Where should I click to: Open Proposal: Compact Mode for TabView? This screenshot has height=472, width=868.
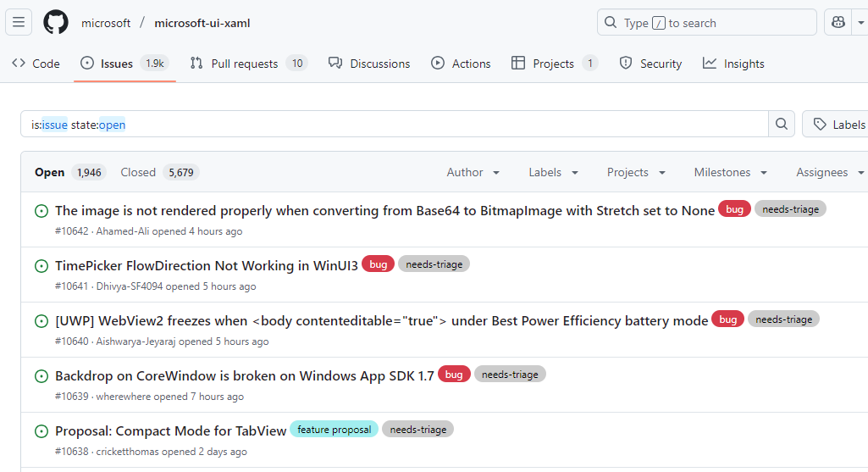pos(170,431)
